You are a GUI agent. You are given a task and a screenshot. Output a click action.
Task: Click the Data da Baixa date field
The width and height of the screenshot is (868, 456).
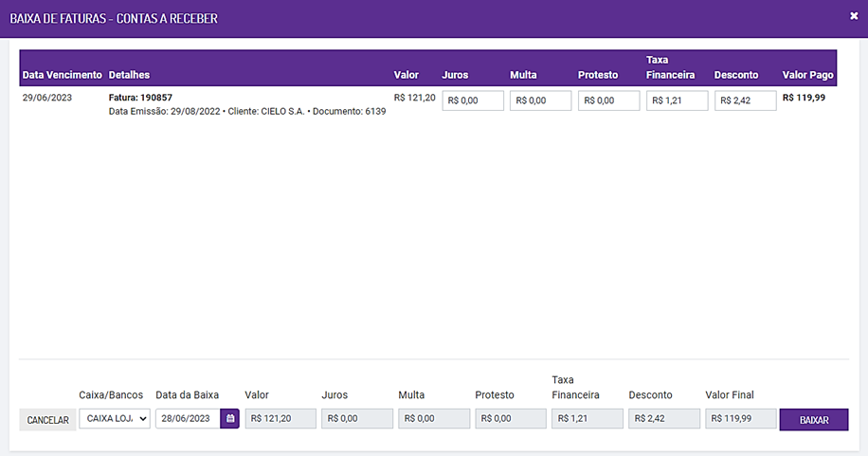[188, 419]
